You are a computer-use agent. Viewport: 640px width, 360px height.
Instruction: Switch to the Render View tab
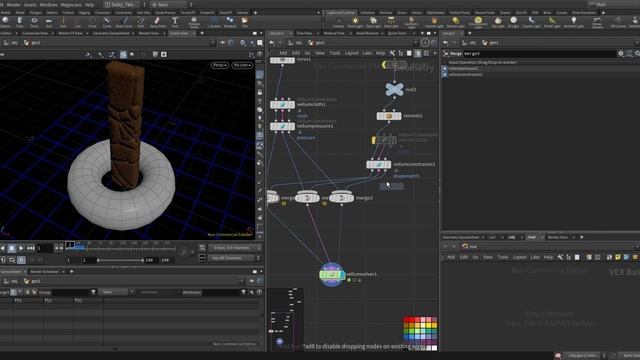[149, 33]
